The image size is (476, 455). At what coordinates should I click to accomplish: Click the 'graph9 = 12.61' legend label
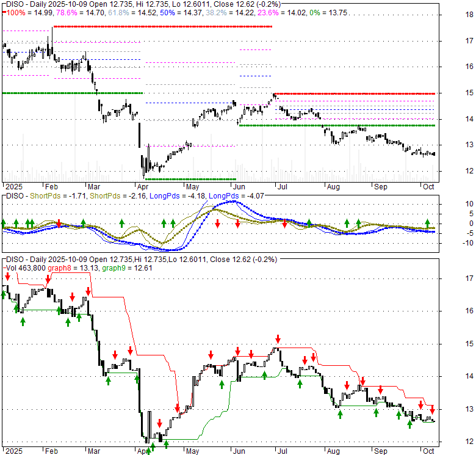127,268
